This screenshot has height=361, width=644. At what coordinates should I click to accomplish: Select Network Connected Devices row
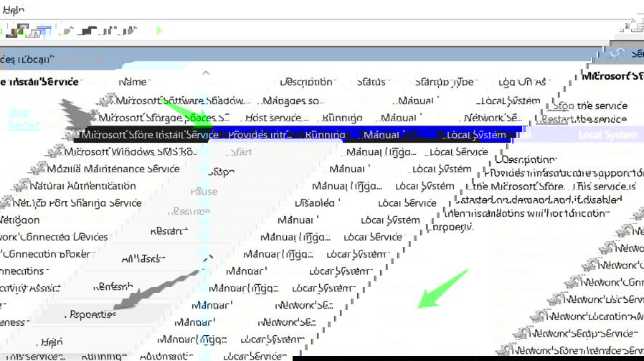[x=202, y=238]
